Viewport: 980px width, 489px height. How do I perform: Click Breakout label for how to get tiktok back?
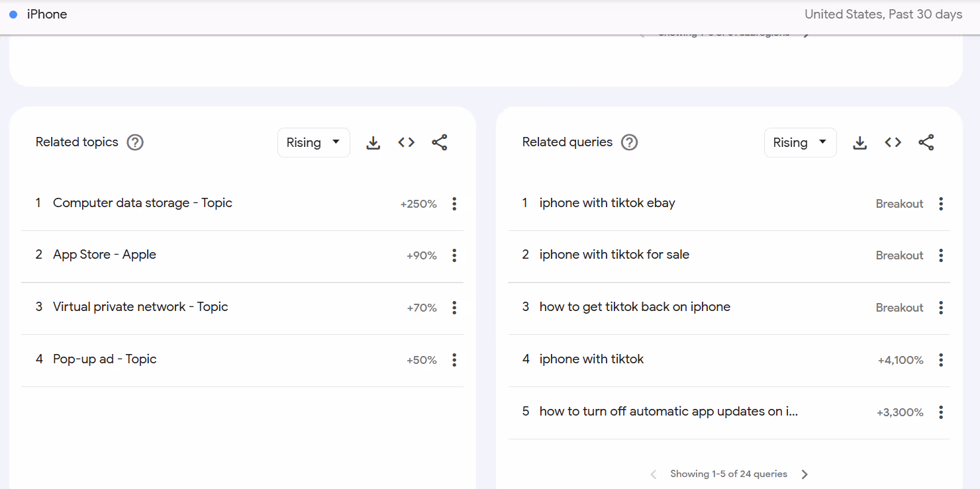click(899, 308)
